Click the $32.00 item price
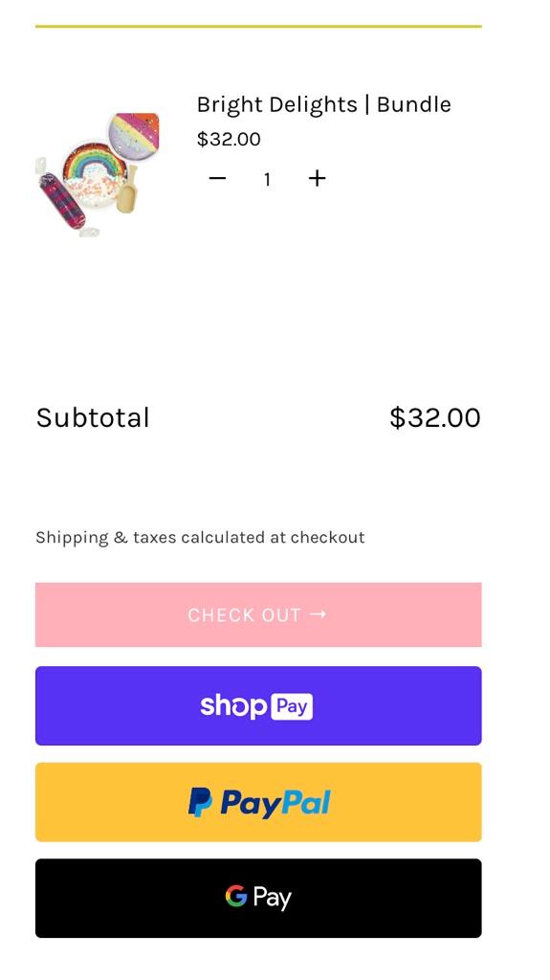Screen dimensions: 550x980 229,139
